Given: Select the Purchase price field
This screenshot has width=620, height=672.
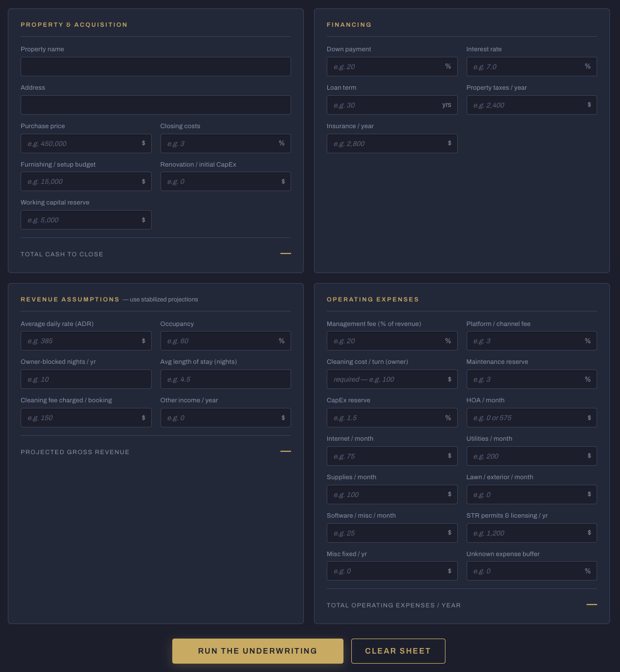Looking at the screenshot, I should [x=86, y=143].
